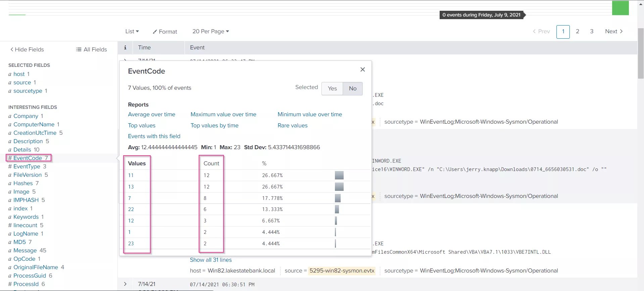
Task: Expand the 06:30:51 PM event row
Action: click(x=125, y=284)
